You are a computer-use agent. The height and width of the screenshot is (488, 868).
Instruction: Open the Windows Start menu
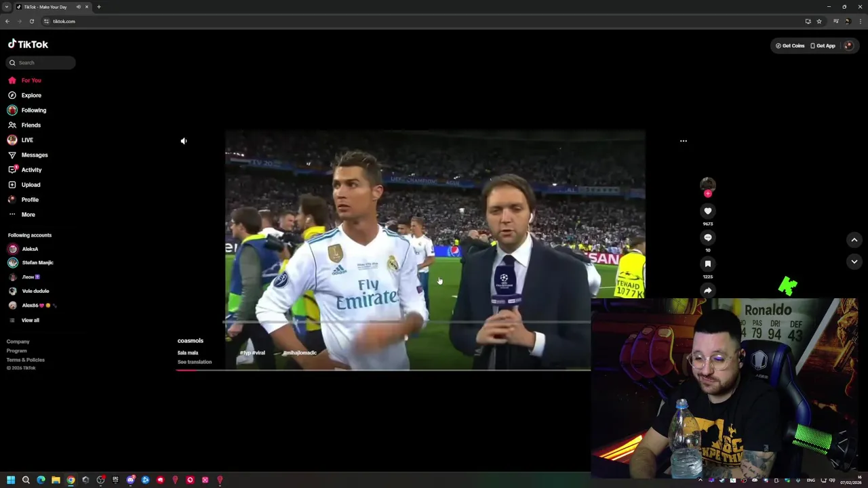11,480
